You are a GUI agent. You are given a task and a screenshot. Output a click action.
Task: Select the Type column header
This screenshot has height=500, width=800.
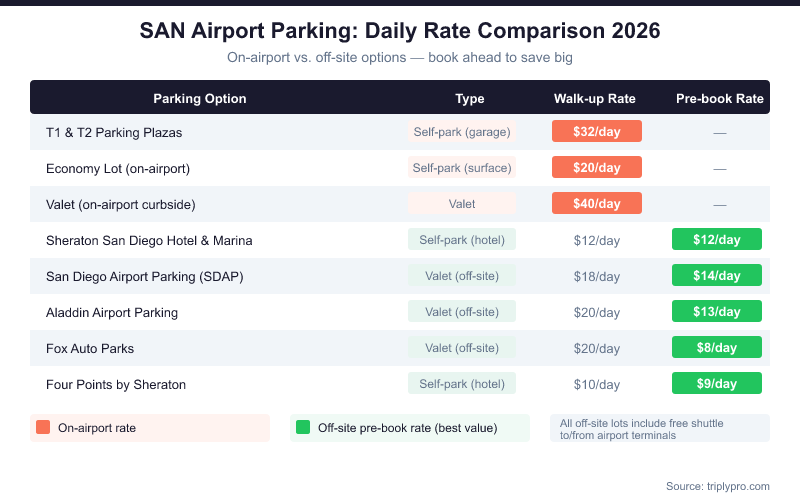(x=469, y=98)
